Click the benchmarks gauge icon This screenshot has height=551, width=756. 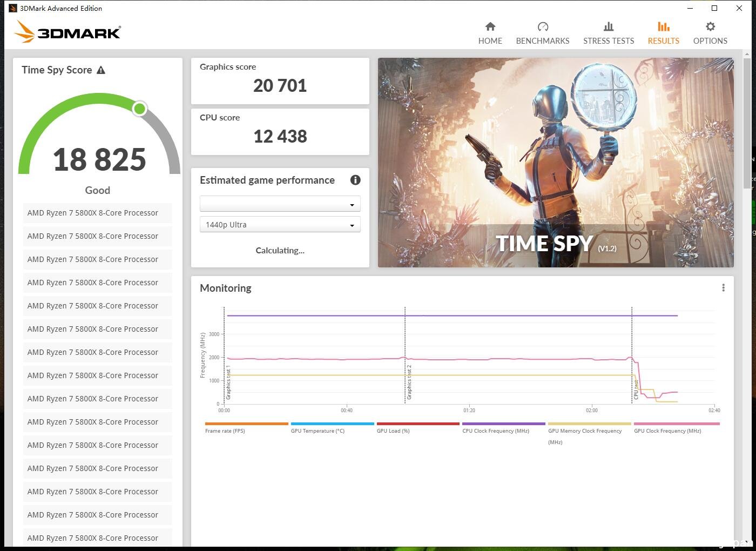543,26
